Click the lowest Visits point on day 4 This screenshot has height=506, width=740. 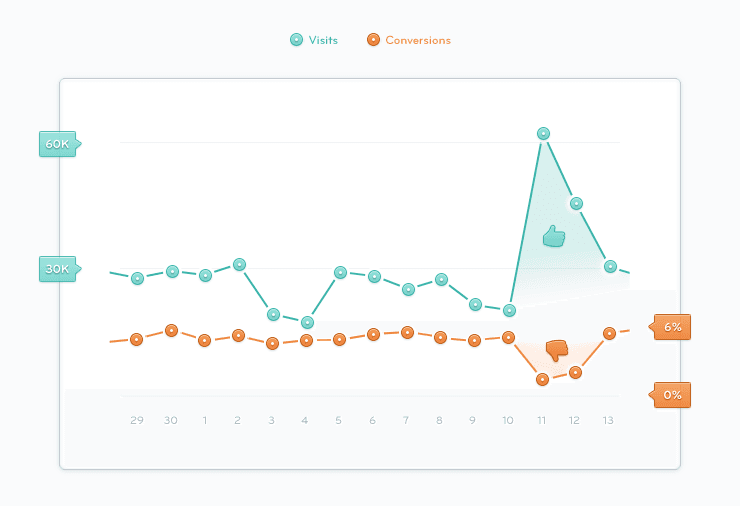[307, 322]
